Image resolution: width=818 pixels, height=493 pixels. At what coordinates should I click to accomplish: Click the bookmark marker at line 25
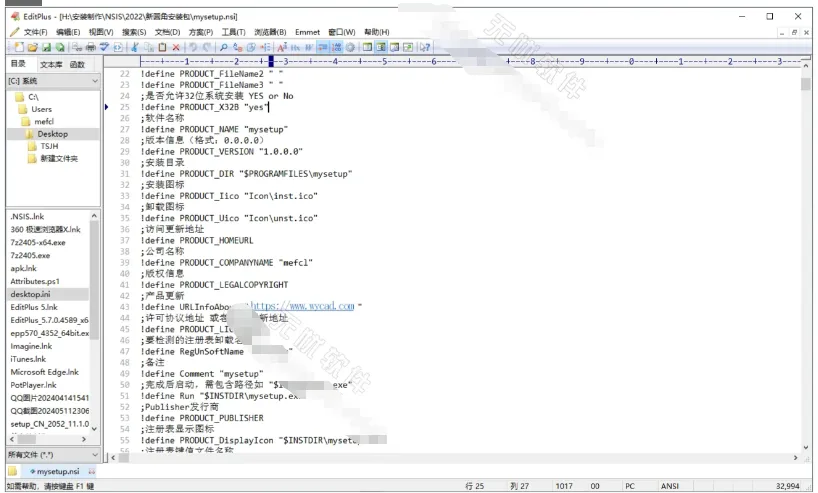(x=107, y=107)
